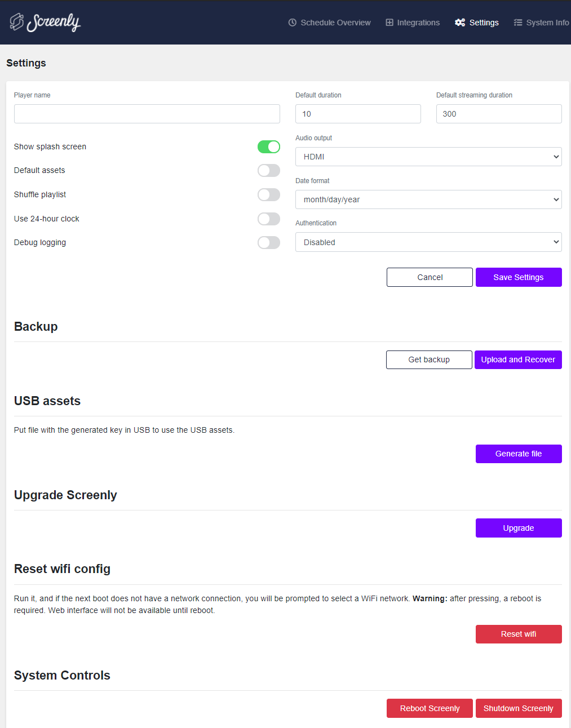This screenshot has height=728, width=571.
Task: Click inside the Player name field
Action: click(x=147, y=114)
